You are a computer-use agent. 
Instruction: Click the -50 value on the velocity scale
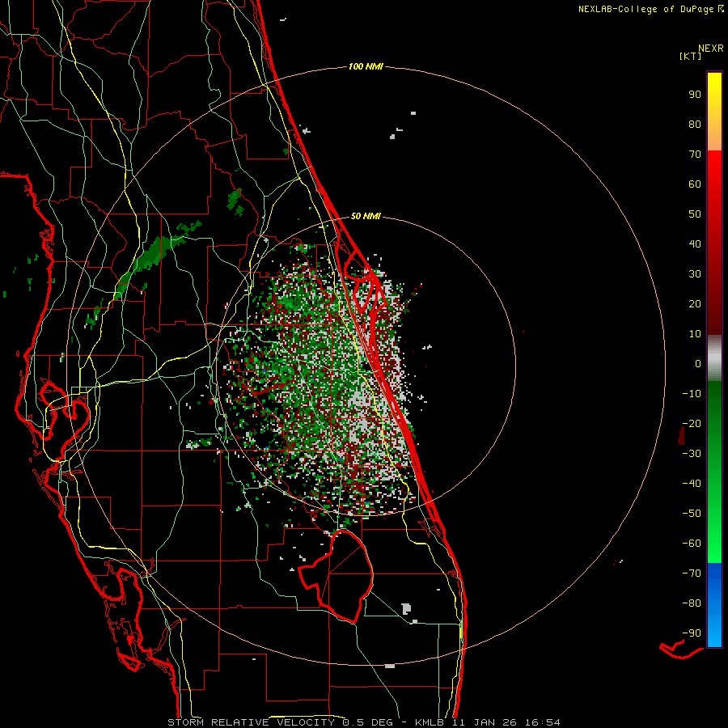pyautogui.click(x=692, y=514)
